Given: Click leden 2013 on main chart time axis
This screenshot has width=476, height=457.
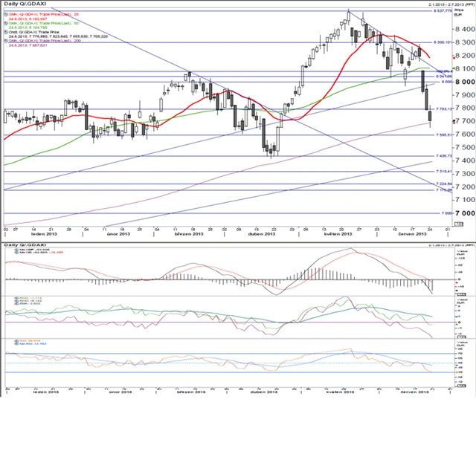Looking at the screenshot, I should pyautogui.click(x=45, y=234).
